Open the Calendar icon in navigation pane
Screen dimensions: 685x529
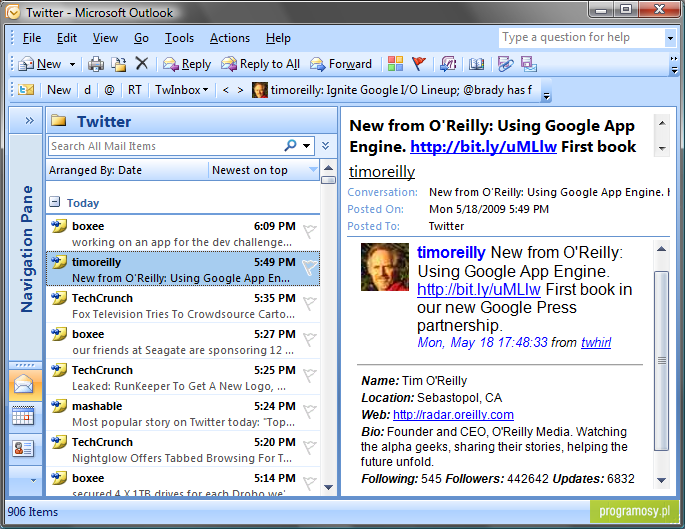pyautogui.click(x=24, y=416)
